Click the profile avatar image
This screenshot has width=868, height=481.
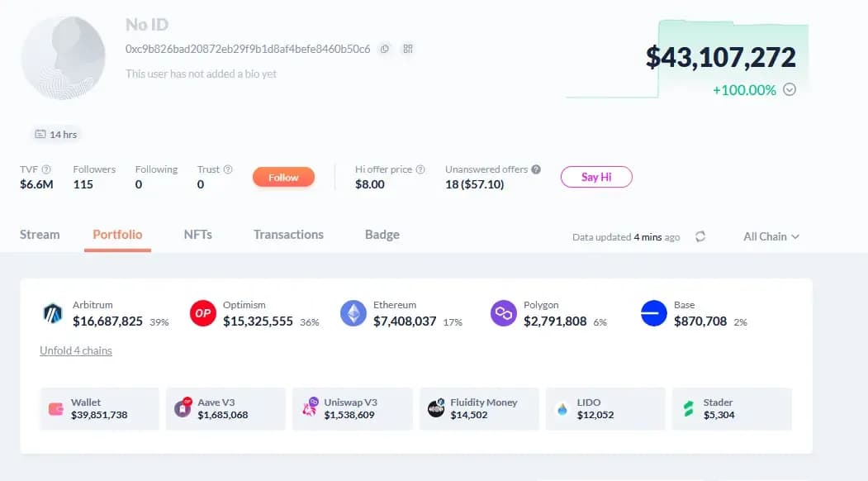click(x=63, y=57)
